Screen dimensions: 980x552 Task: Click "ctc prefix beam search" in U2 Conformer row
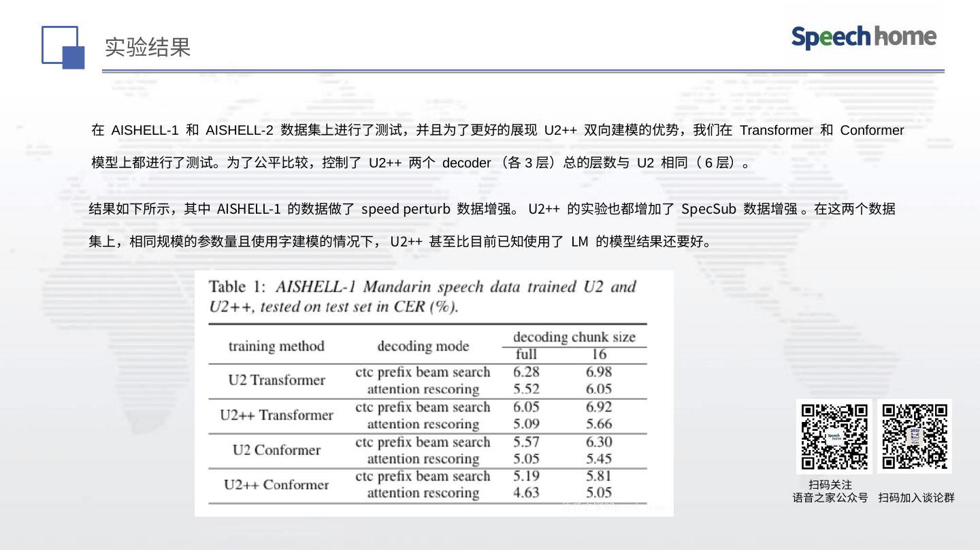point(423,442)
